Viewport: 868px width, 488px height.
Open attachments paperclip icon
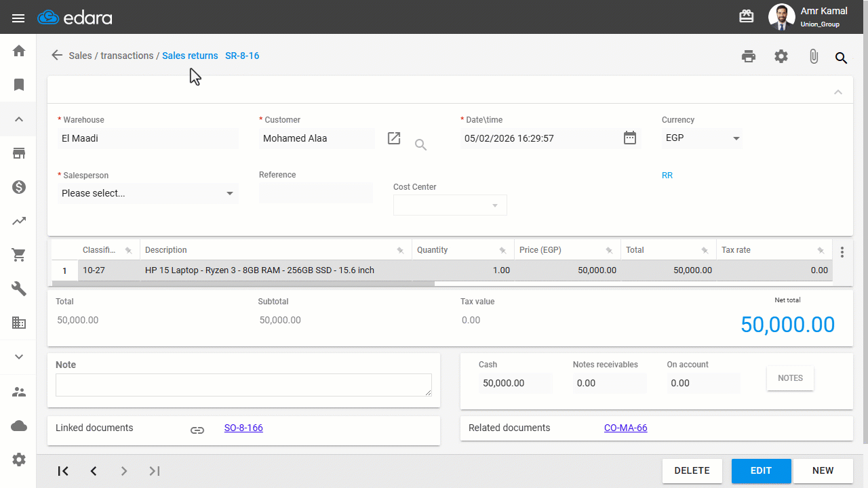point(814,57)
